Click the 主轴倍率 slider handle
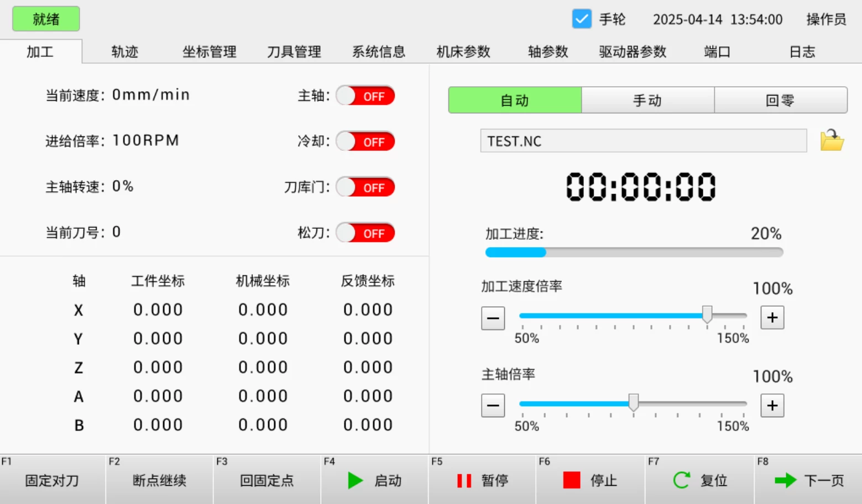 tap(634, 402)
